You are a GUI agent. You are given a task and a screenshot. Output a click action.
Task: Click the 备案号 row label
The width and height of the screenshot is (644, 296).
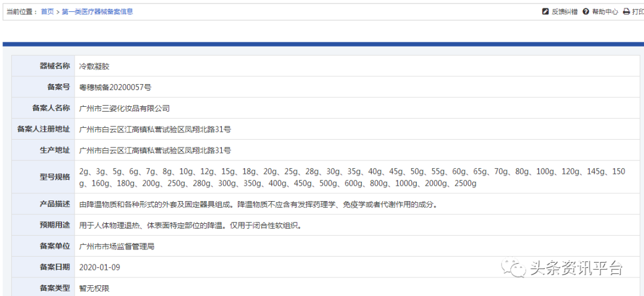58,87
